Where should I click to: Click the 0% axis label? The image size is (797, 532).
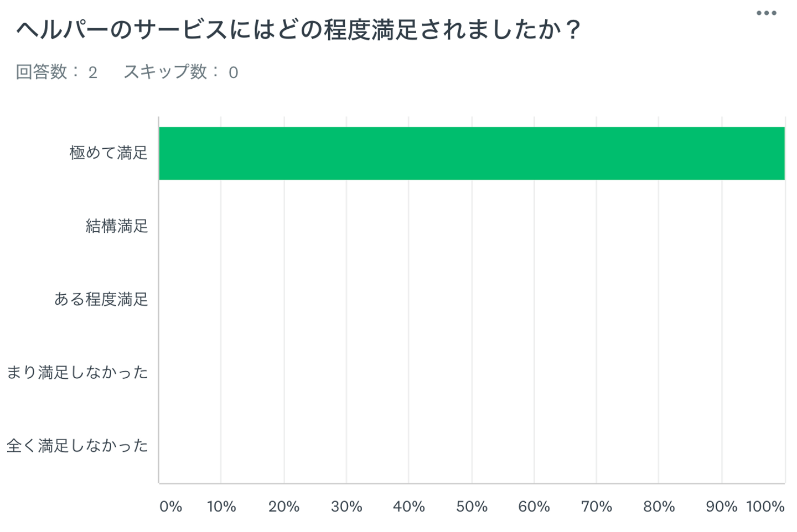click(x=170, y=507)
